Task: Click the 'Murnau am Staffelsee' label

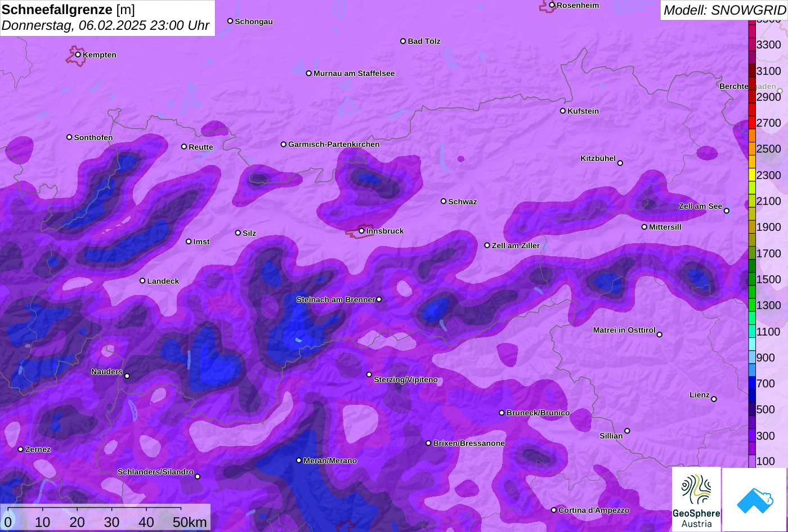Action: (x=355, y=73)
